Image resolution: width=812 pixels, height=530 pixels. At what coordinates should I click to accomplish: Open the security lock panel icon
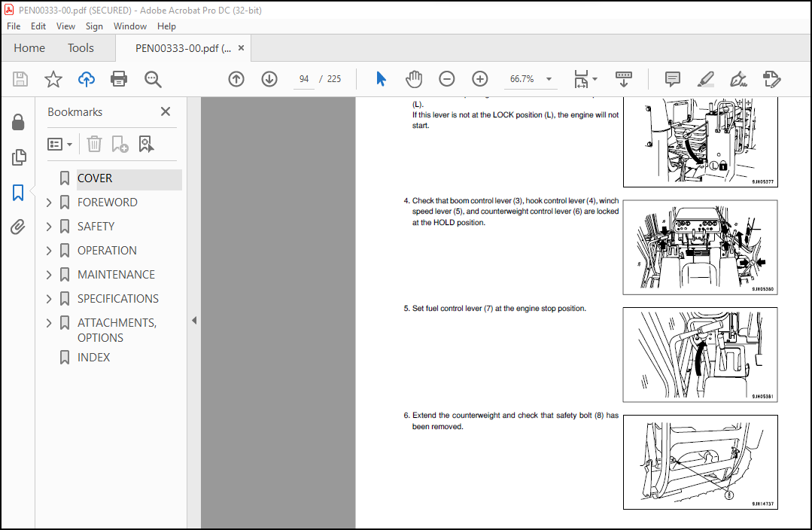tap(18, 122)
